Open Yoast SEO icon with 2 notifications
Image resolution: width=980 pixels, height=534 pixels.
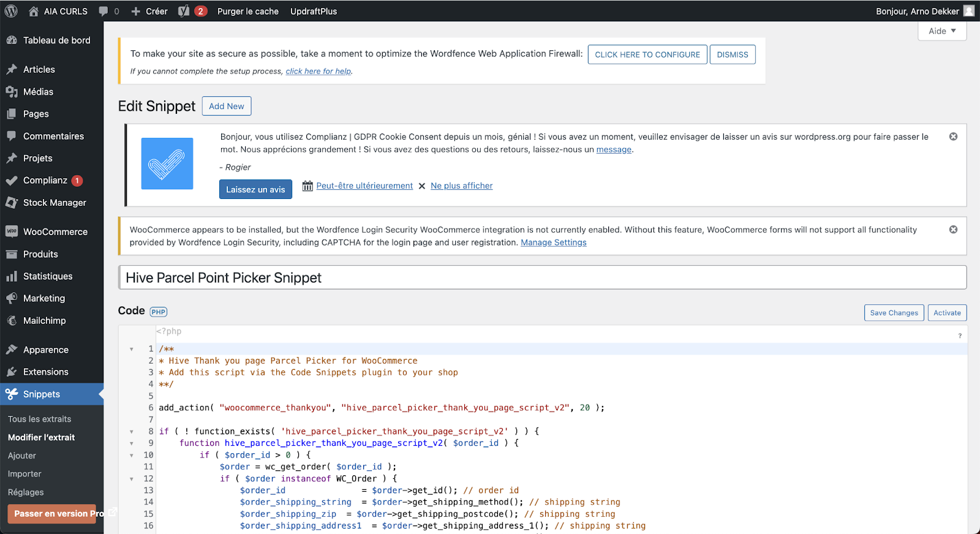click(184, 11)
